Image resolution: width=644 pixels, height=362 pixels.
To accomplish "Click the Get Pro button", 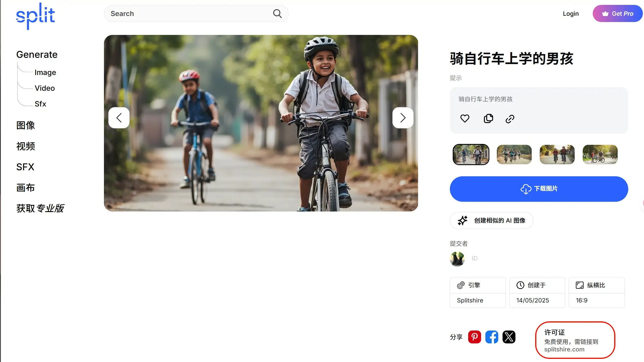I will click(618, 13).
